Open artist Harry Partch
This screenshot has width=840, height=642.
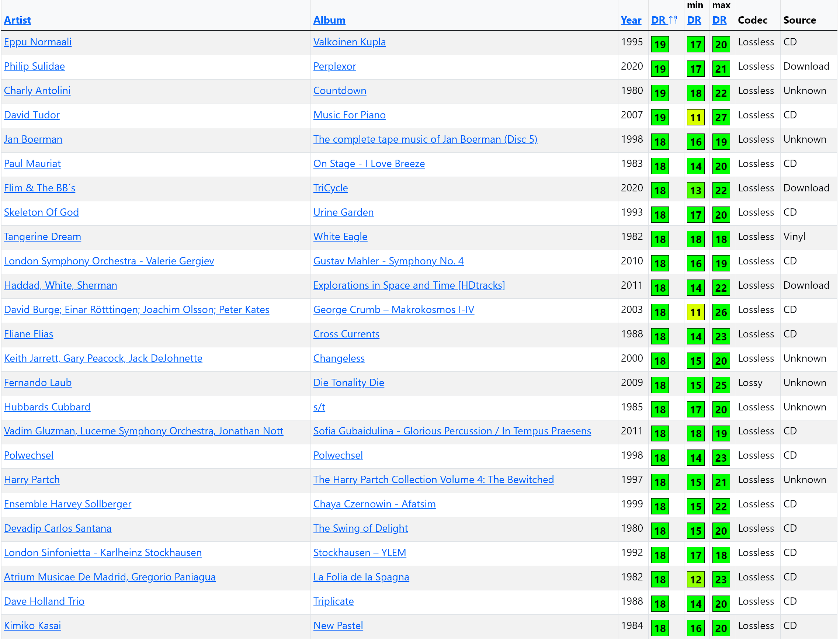tap(32, 480)
